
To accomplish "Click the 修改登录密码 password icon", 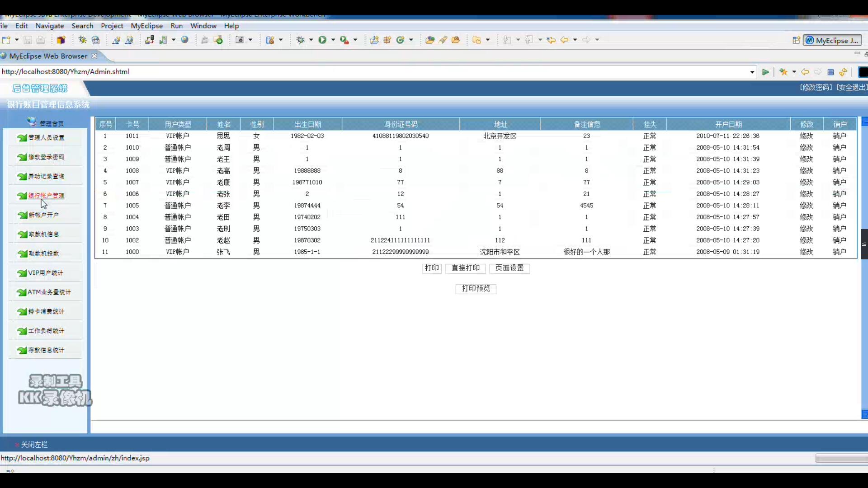I will (x=22, y=156).
